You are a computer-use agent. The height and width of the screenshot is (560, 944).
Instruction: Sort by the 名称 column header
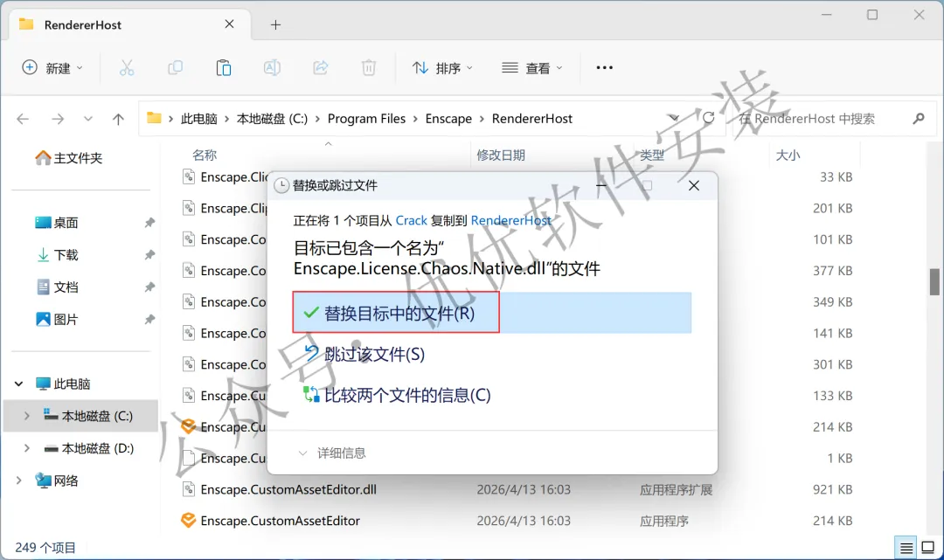click(x=204, y=156)
